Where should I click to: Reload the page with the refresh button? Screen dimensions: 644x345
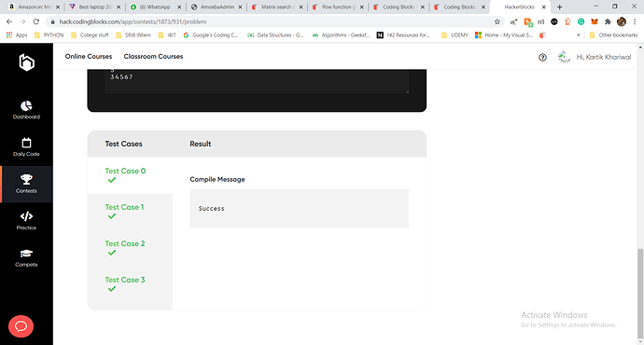tap(36, 21)
